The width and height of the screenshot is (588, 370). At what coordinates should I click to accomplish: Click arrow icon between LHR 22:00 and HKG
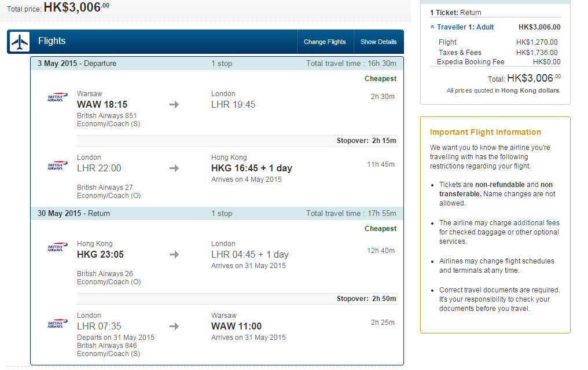(174, 168)
